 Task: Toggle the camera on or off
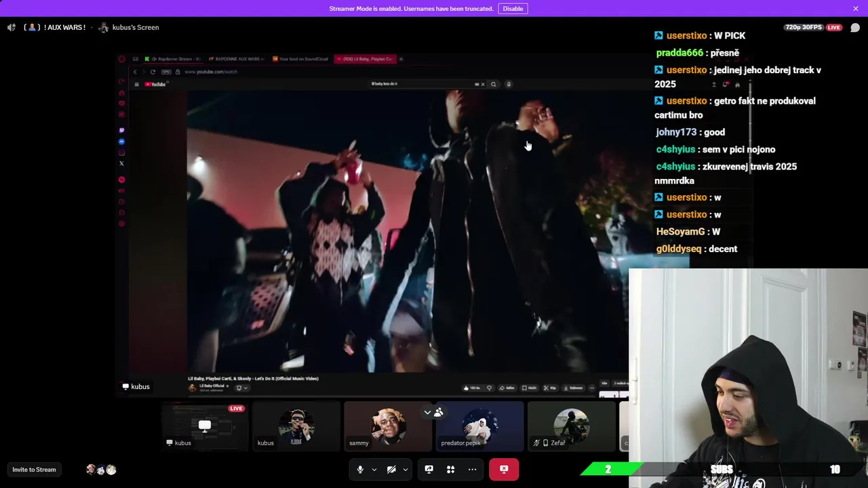point(391,469)
